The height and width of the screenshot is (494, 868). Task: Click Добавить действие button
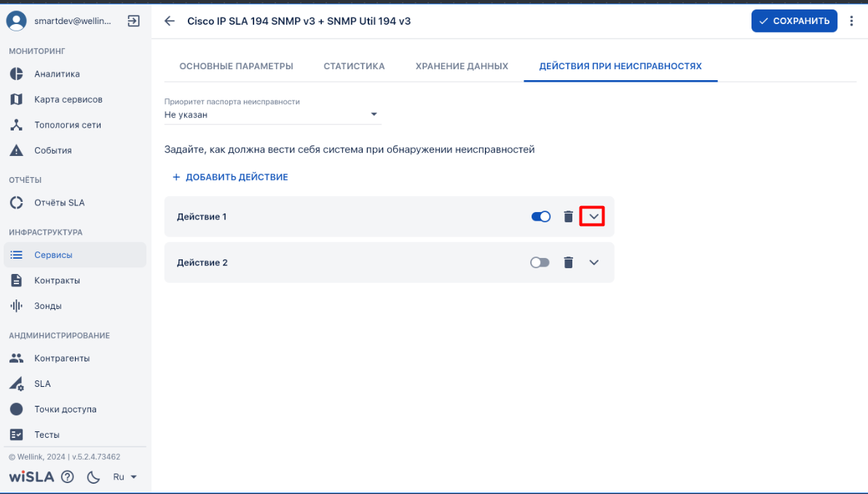pyautogui.click(x=229, y=177)
